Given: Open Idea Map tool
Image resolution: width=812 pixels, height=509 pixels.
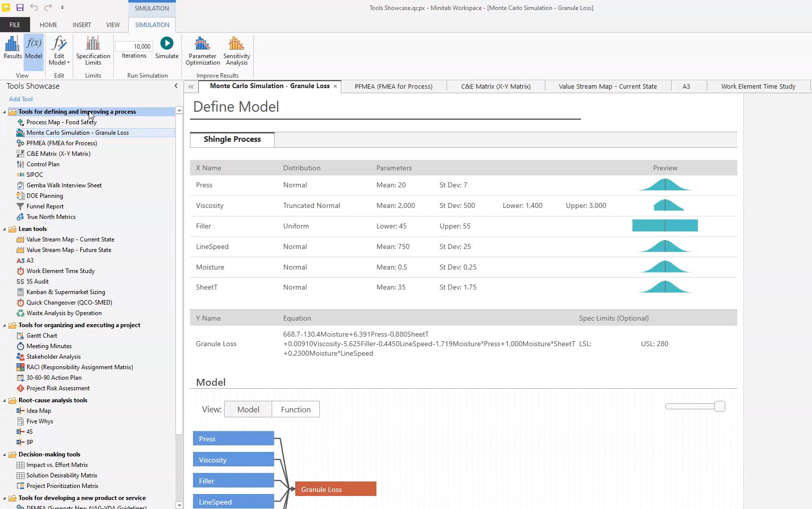Looking at the screenshot, I should (39, 411).
